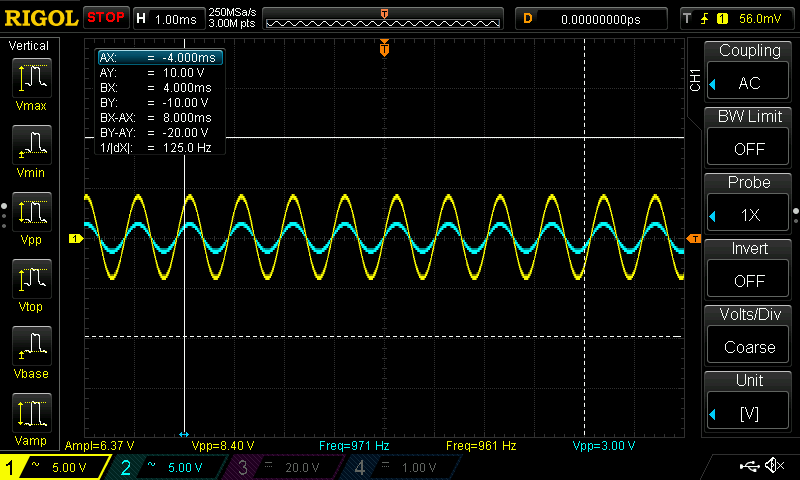Screen dimensions: 800x480
Task: Click the STOP run status indicator
Action: (106, 18)
